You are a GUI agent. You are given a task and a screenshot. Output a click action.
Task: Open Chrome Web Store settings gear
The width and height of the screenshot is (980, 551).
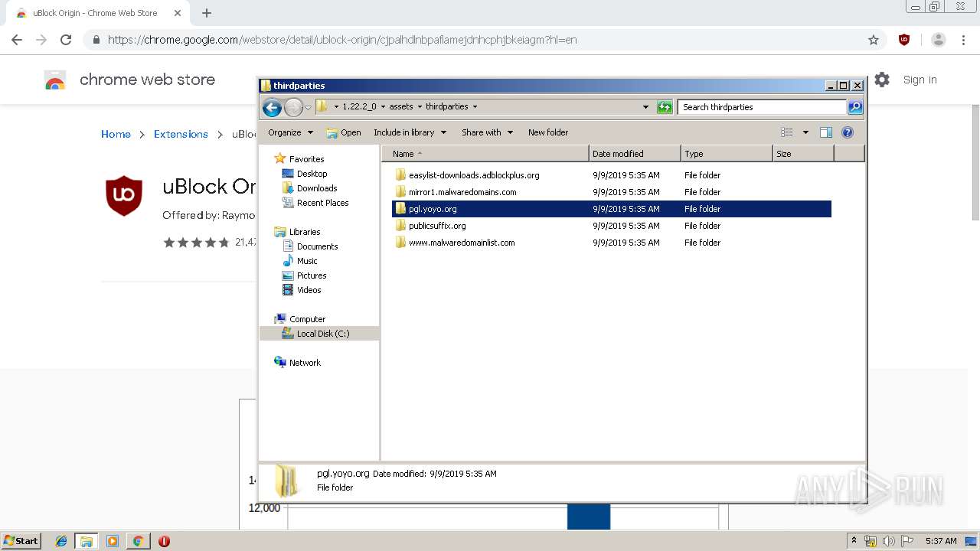coord(882,80)
